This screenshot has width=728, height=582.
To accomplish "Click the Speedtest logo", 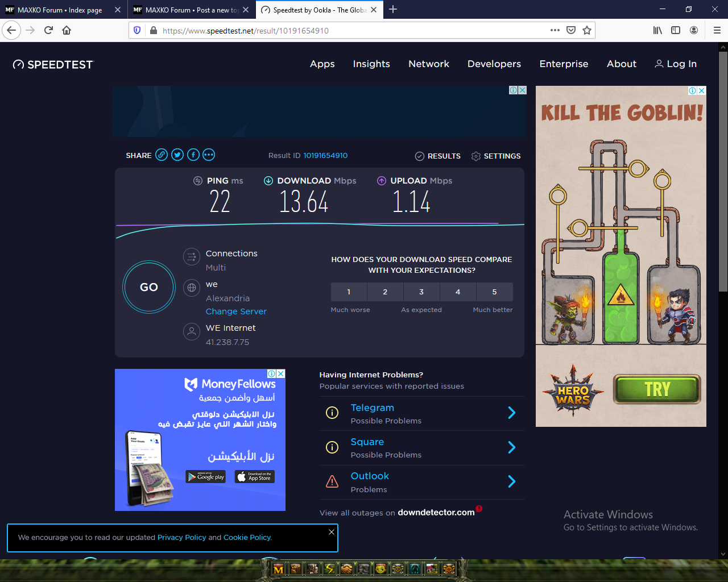I will pos(53,65).
